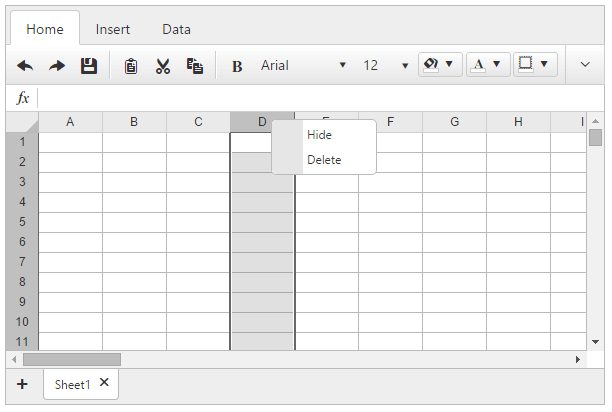Screen dimensions: 612x412
Task: Expand the toolbar overflow chevron
Action: click(x=585, y=64)
